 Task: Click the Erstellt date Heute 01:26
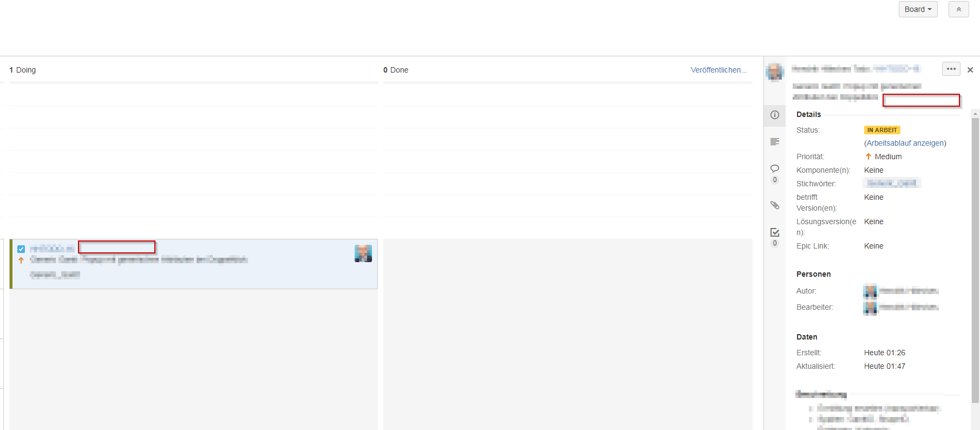885,353
